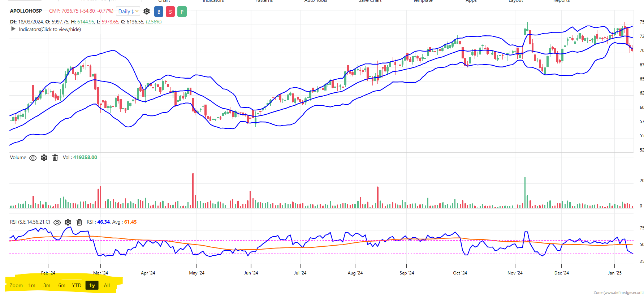Viewport: 644px width, 299px height.
Task: Click the Jul '24 axis label
Action: [300, 273]
